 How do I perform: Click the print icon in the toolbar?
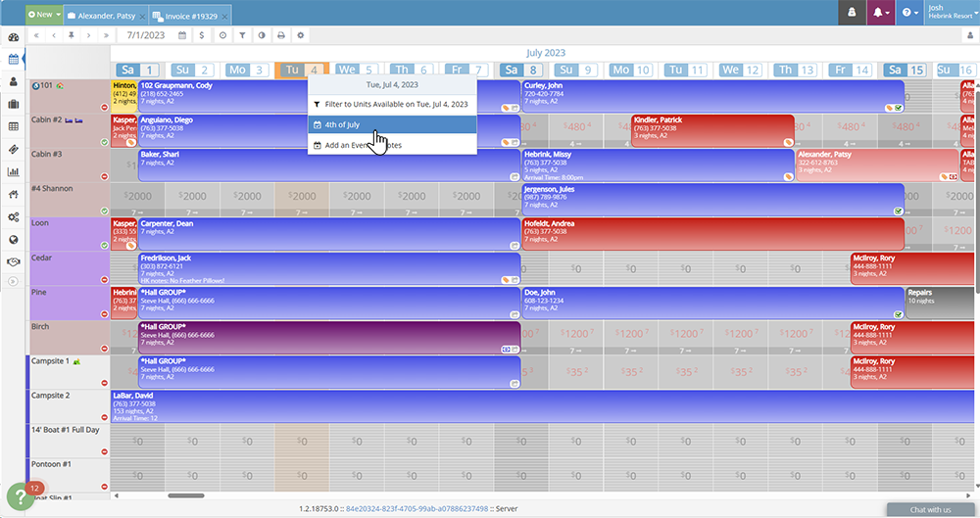[281, 35]
